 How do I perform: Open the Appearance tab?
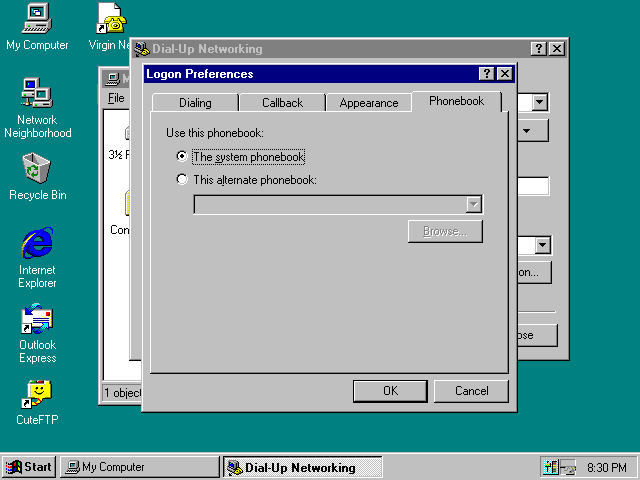tap(368, 103)
